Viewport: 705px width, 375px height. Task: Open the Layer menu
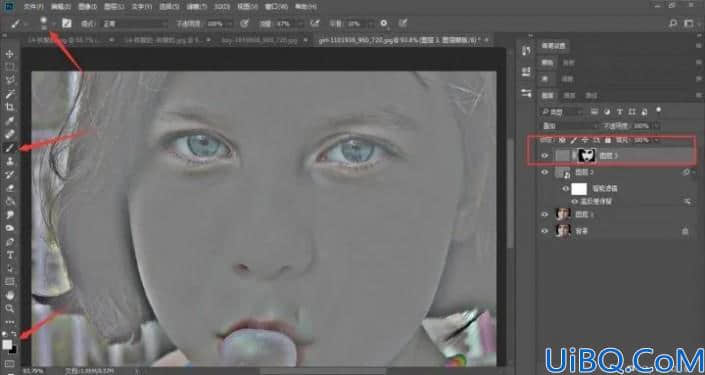114,7
